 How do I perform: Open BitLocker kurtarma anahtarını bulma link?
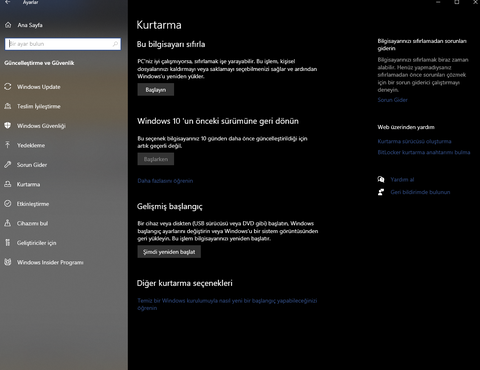pos(424,152)
